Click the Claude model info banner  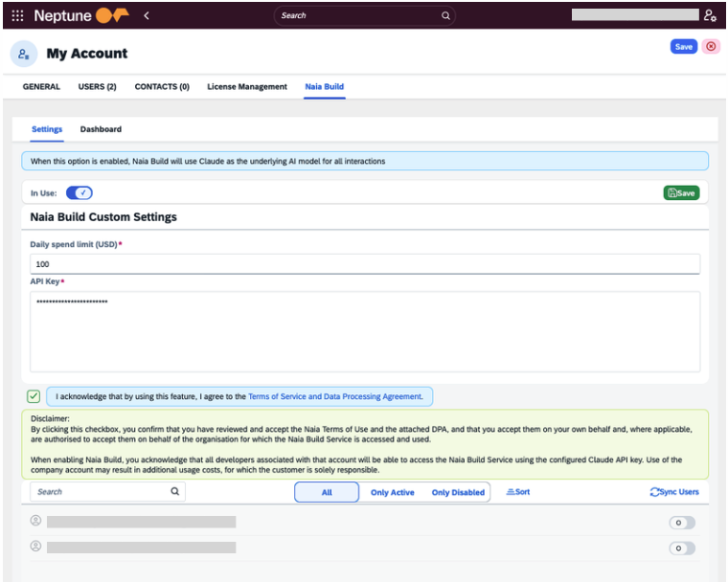[365, 161]
